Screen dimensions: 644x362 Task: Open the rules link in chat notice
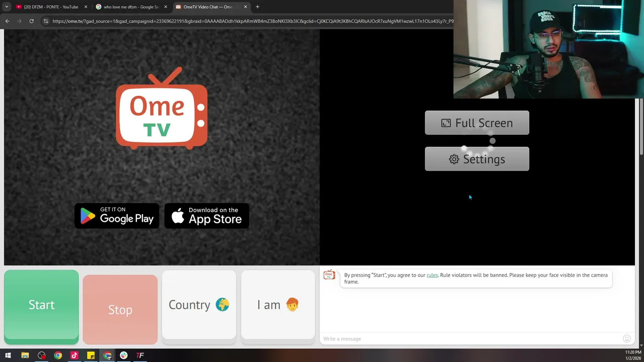click(x=432, y=275)
